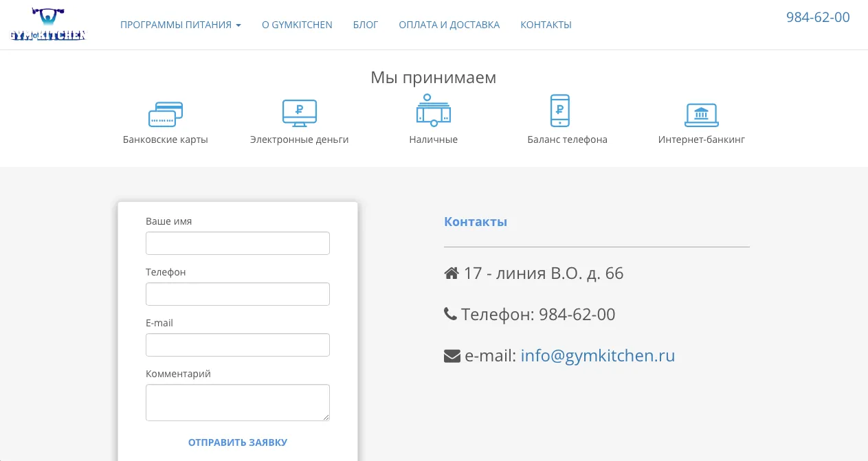This screenshot has height=461, width=868.
Task: Click the Контакты section heading
Action: (476, 222)
